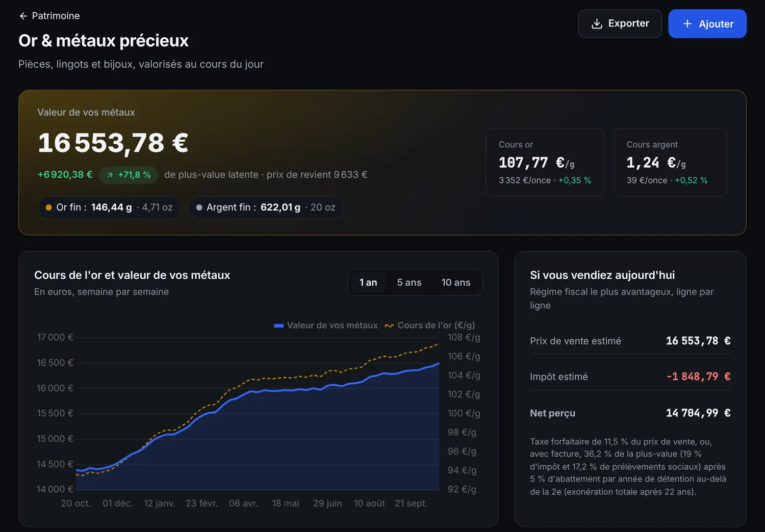
Task: Click 'prix de revient 9 633 €' text
Action: [x=317, y=175]
